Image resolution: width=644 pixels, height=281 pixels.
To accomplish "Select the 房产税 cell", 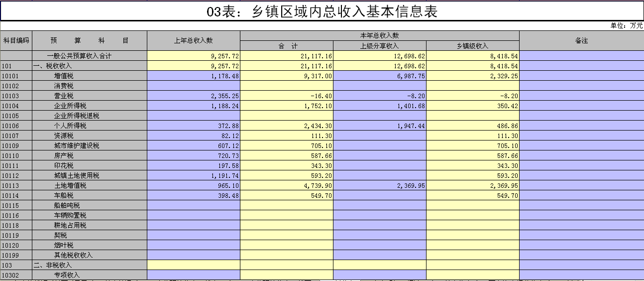I will [x=90, y=155].
